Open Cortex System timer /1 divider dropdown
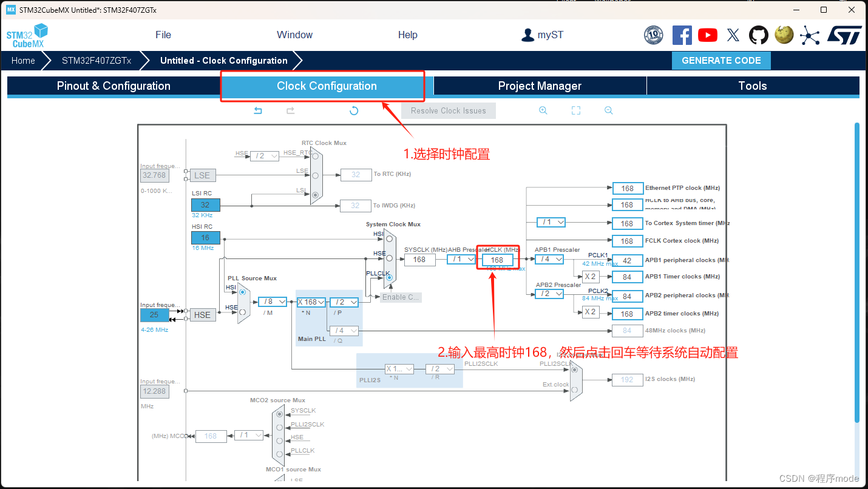This screenshot has width=868, height=489. click(x=551, y=222)
